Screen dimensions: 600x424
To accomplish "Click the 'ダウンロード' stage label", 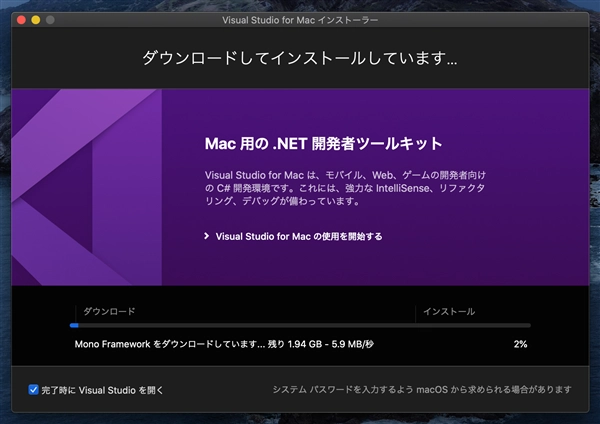I will [109, 311].
